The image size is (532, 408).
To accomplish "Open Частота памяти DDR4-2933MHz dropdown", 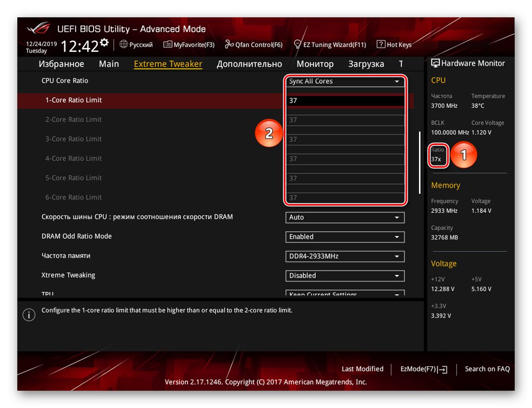I will point(345,256).
